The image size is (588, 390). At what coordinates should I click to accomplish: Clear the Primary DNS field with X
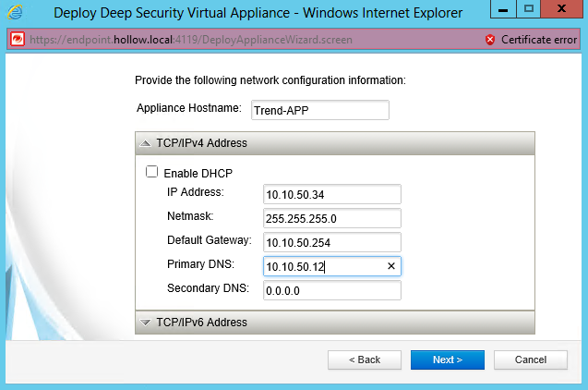(x=390, y=266)
